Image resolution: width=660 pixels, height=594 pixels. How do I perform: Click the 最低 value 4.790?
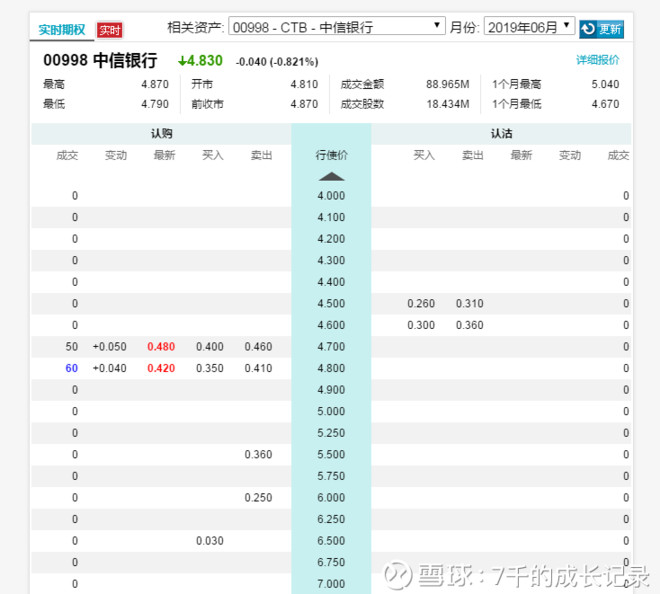coord(155,104)
